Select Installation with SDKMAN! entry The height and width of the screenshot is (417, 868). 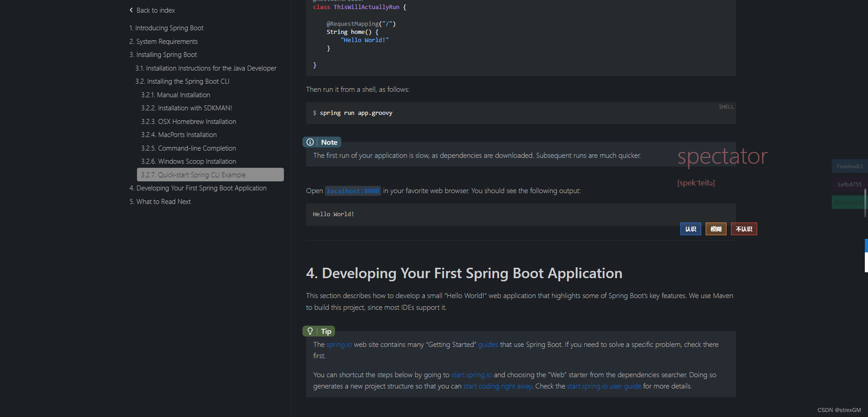186,108
